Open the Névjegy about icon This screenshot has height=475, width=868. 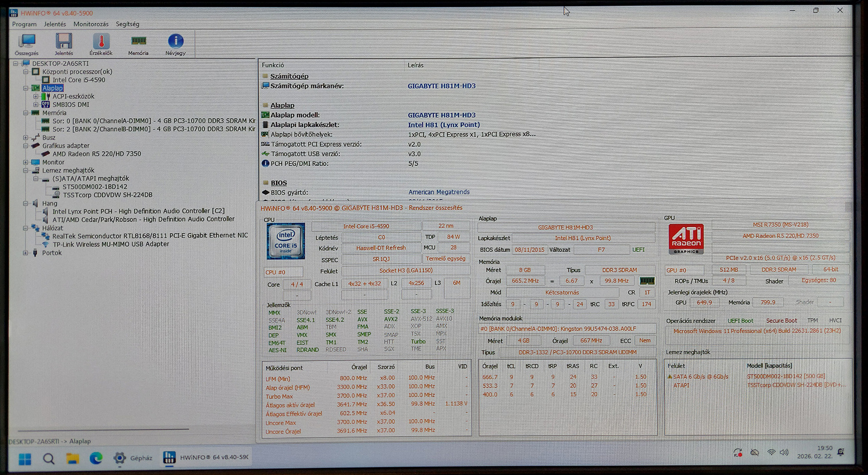point(175,44)
